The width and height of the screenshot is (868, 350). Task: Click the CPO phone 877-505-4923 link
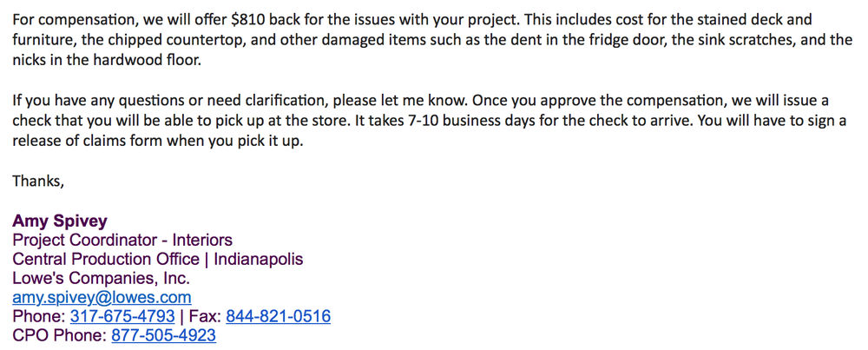pos(163,335)
